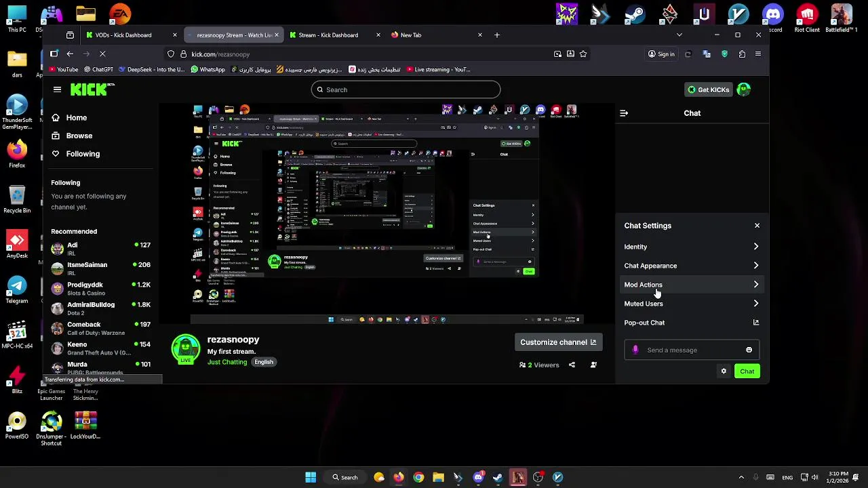Open Steam from the taskbar

tap(498, 477)
